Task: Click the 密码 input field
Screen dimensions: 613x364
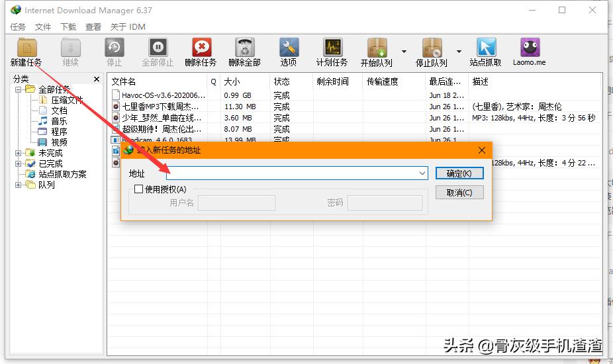Action: [x=385, y=203]
